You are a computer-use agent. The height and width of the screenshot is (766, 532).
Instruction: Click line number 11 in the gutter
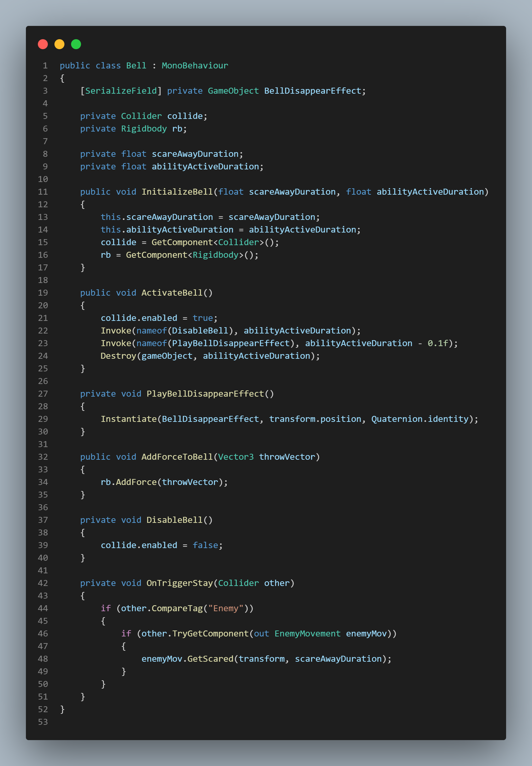(x=43, y=192)
